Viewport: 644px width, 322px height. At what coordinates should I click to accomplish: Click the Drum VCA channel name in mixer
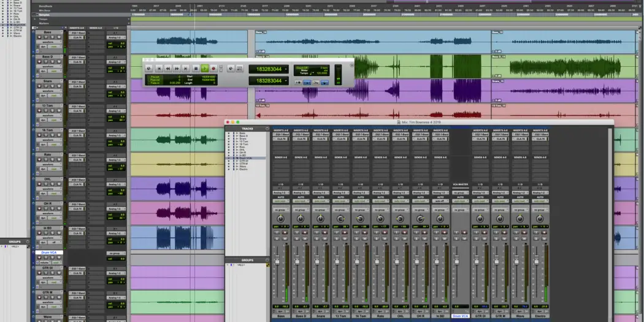click(x=459, y=316)
